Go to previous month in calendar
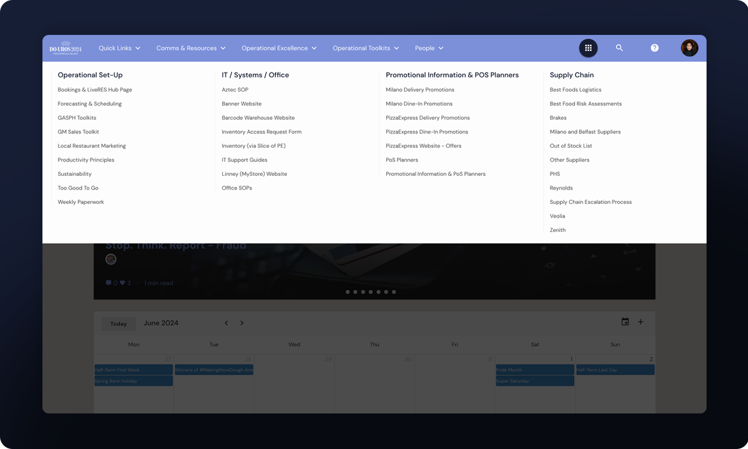The height and width of the screenshot is (449, 748). (x=227, y=323)
